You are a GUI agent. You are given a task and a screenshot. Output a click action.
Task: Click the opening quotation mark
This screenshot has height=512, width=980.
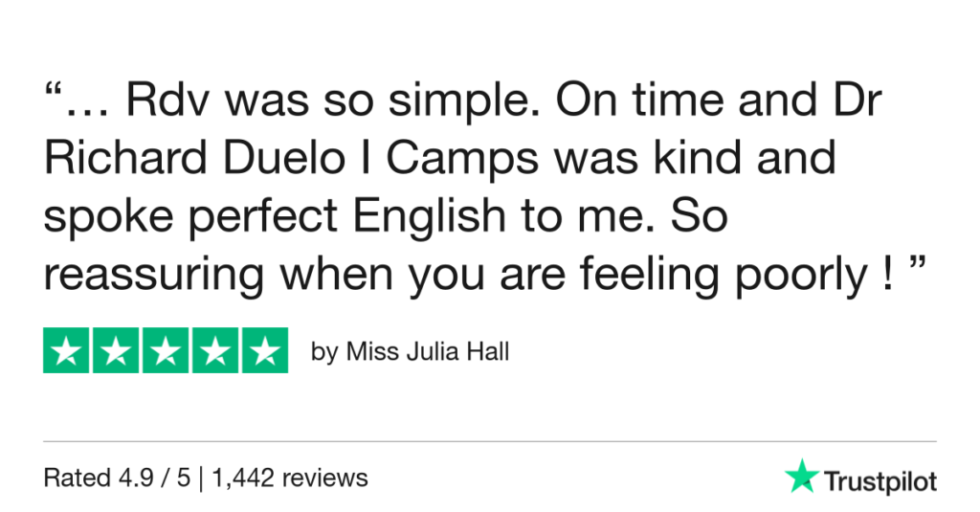click(56, 95)
